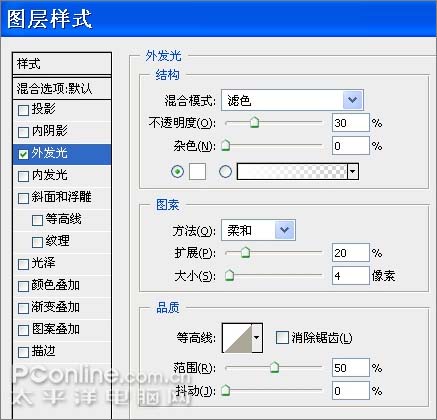Open the contour preset picker arrow
The height and width of the screenshot is (420, 437).
point(257,338)
